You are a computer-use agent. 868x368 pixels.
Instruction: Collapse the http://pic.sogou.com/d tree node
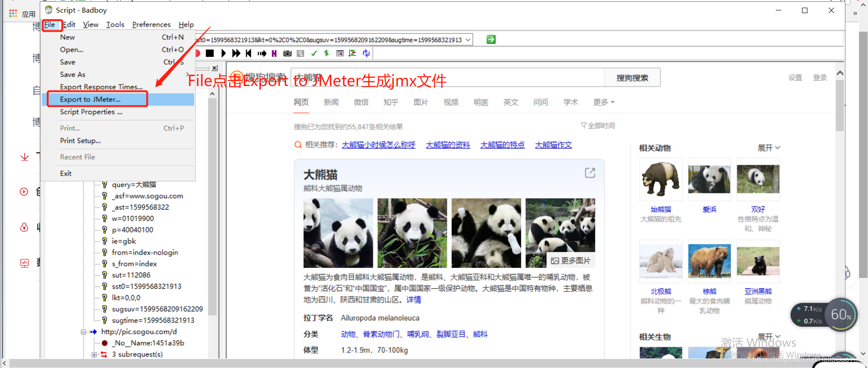pyautogui.click(x=84, y=332)
